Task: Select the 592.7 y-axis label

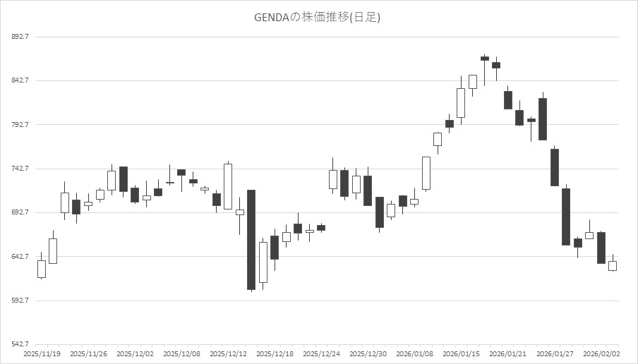Action: (18, 301)
